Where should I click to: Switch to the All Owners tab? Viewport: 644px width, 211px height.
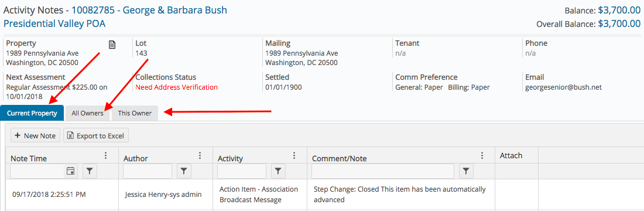87,113
